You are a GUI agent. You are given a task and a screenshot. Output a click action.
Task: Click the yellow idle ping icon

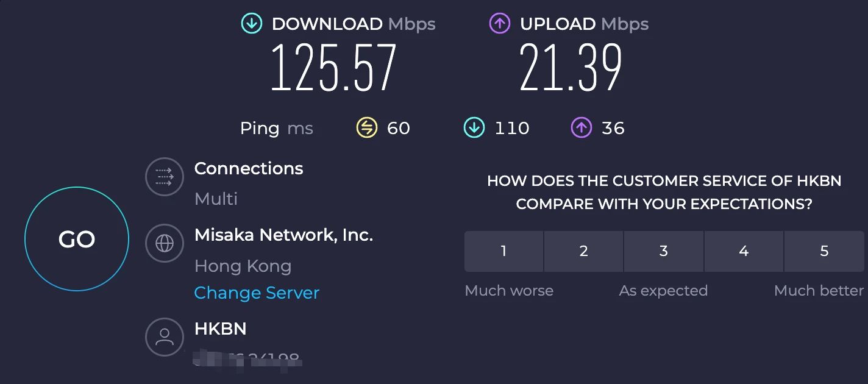pyautogui.click(x=366, y=128)
